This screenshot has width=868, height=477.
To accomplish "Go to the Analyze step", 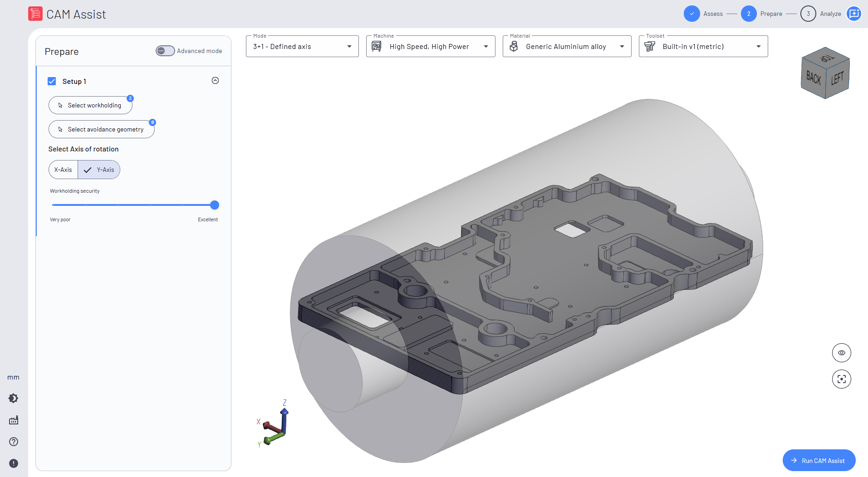I will tap(821, 14).
